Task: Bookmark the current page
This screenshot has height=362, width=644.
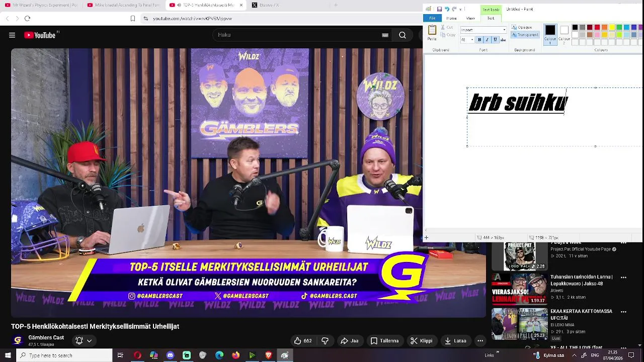Action: [x=133, y=19]
